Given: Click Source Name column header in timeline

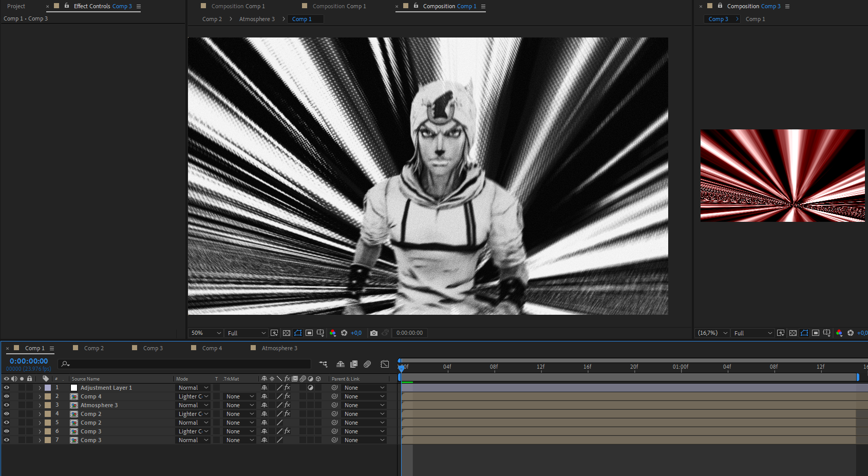Looking at the screenshot, I should coord(86,379).
